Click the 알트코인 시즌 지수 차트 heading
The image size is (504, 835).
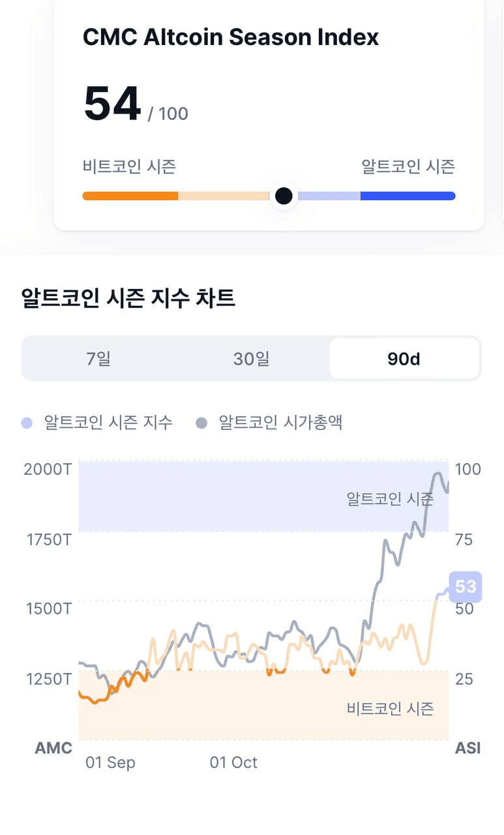click(128, 299)
